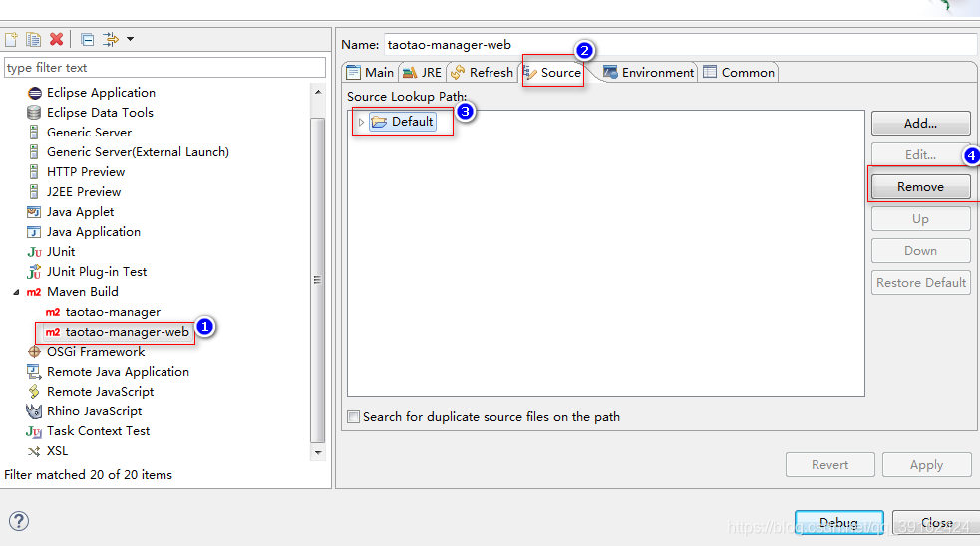Switch to the Source tab

point(552,73)
